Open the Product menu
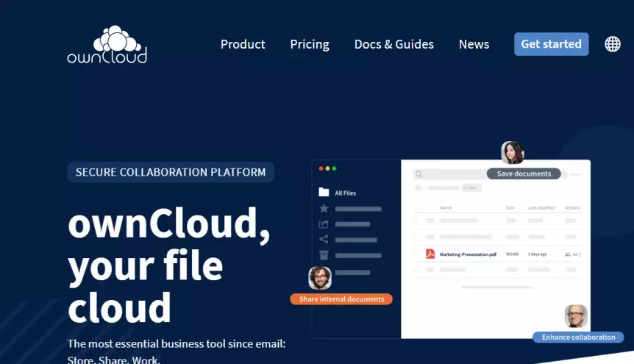 pyautogui.click(x=243, y=44)
